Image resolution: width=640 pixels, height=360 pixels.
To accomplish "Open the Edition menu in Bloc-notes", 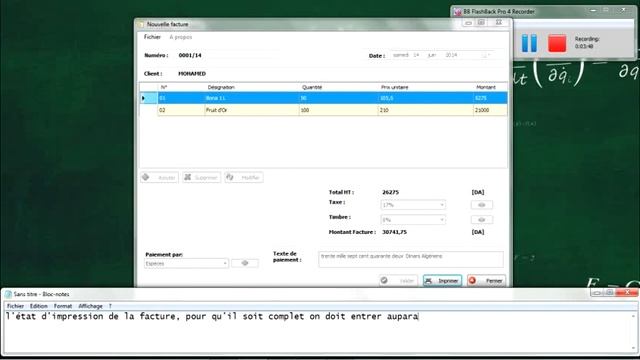I will click(x=39, y=306).
